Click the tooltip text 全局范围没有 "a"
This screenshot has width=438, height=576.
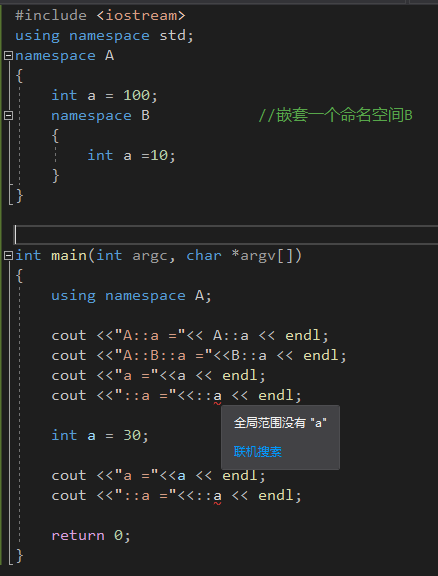pos(280,423)
